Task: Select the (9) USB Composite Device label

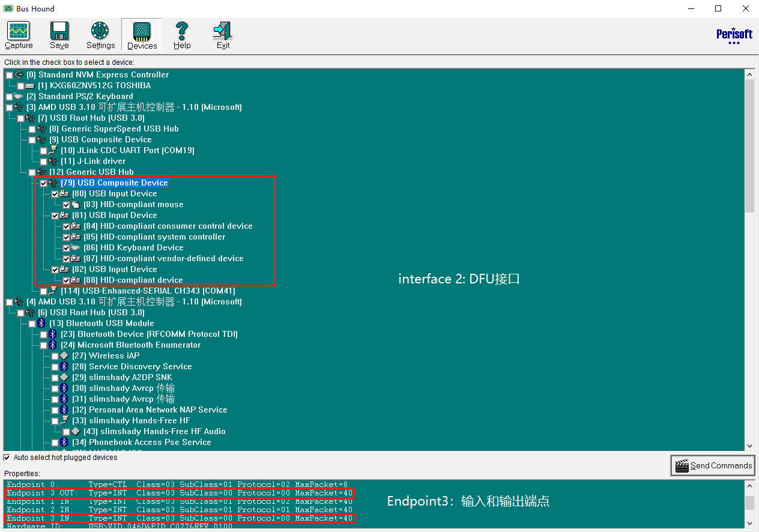Action: click(x=100, y=139)
